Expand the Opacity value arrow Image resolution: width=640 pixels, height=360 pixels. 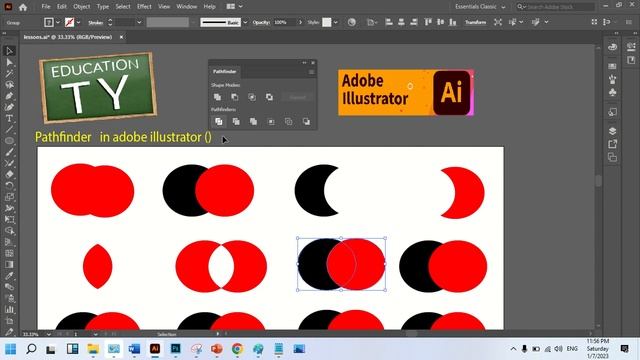coord(301,22)
